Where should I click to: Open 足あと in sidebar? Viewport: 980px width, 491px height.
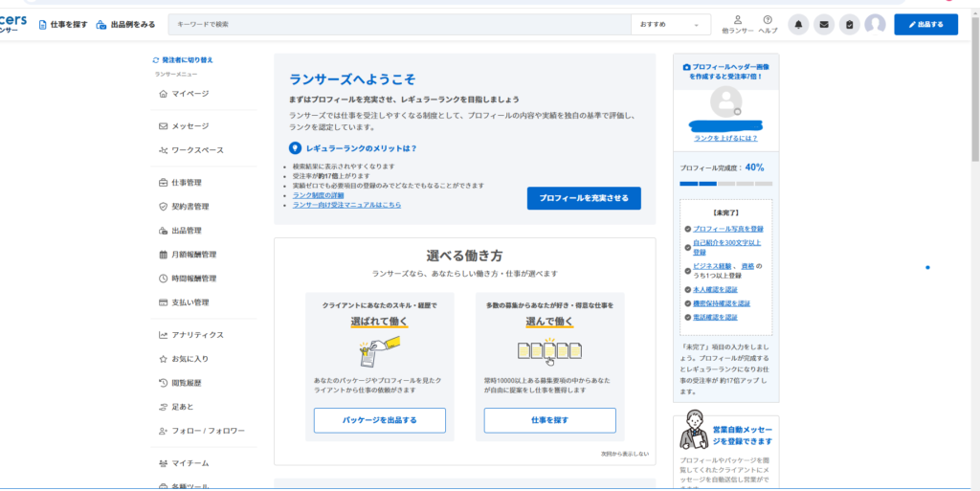click(183, 407)
